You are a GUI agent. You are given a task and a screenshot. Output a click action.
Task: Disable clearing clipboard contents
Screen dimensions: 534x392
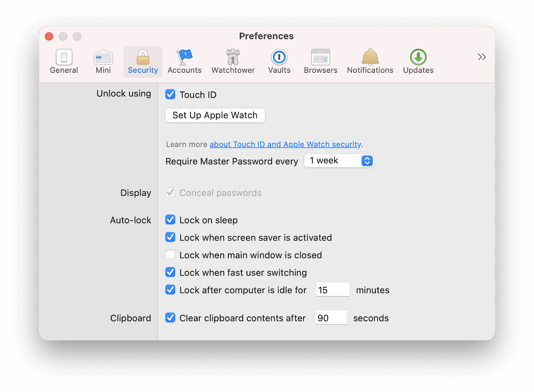coord(170,317)
